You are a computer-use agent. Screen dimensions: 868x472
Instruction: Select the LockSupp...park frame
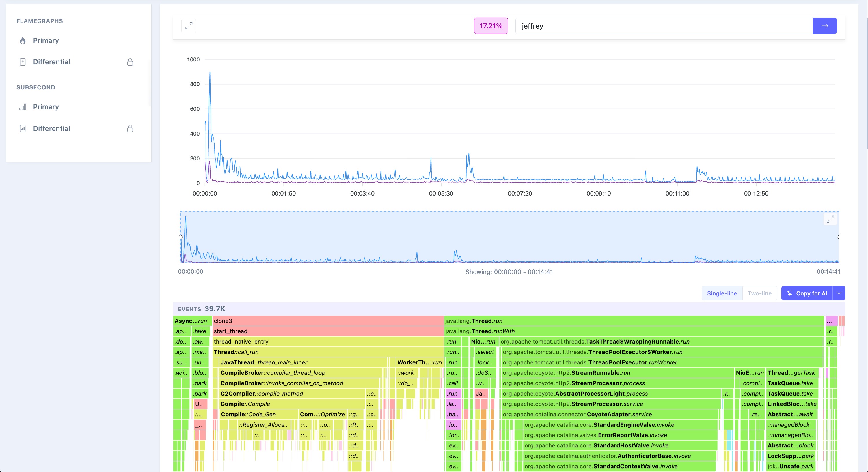click(791, 456)
